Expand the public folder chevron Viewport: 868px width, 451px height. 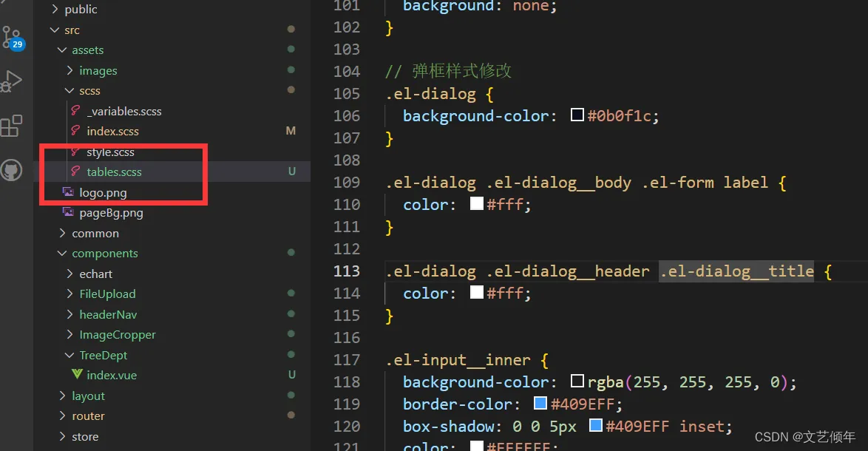pos(55,9)
